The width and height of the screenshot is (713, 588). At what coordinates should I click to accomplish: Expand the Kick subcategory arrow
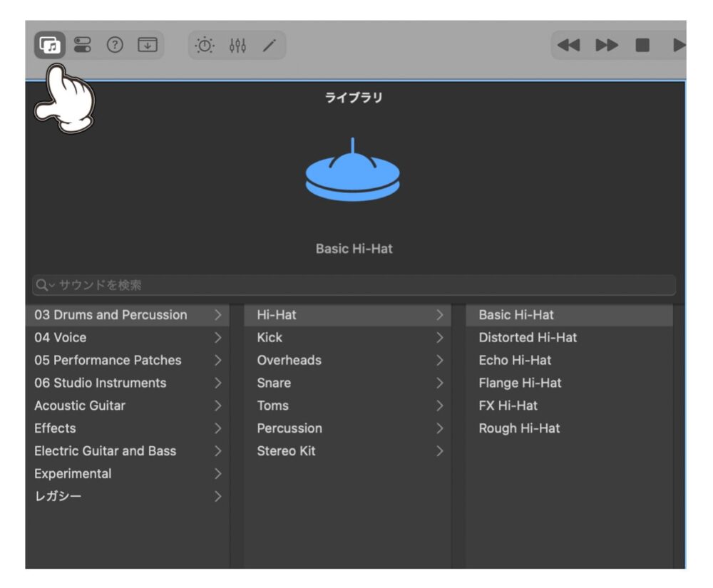tap(439, 338)
